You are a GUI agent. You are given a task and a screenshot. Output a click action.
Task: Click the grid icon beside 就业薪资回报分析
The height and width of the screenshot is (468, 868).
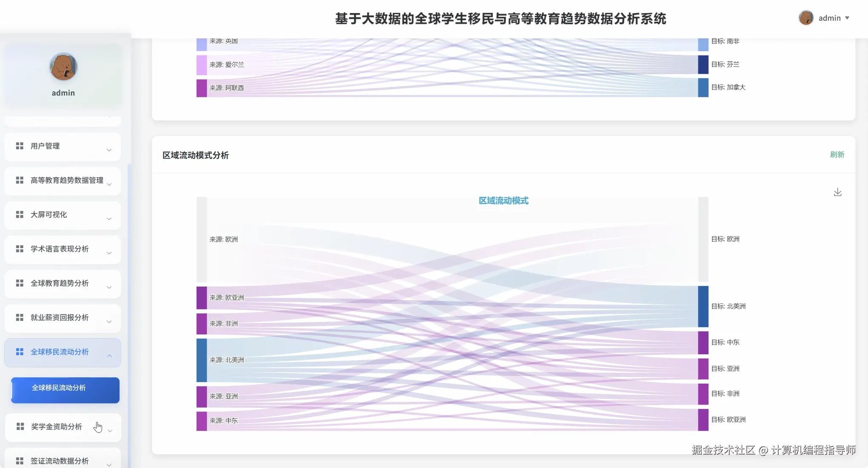[20, 318]
